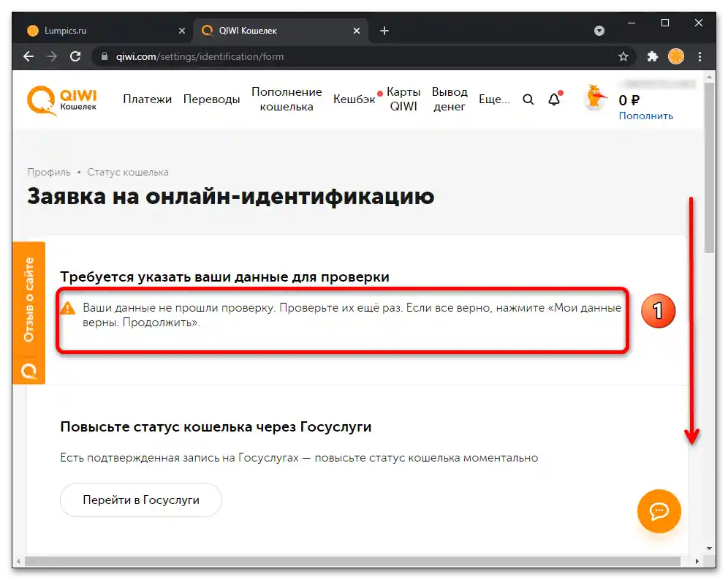Viewport: 728px width, 580px height.
Task: Open the Вывод денег menu item
Action: [450, 99]
